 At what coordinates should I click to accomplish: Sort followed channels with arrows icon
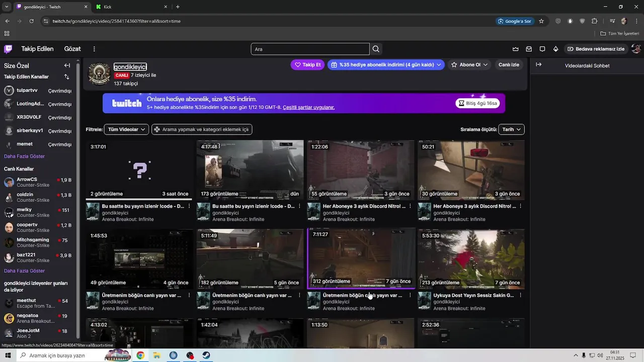[x=67, y=77]
